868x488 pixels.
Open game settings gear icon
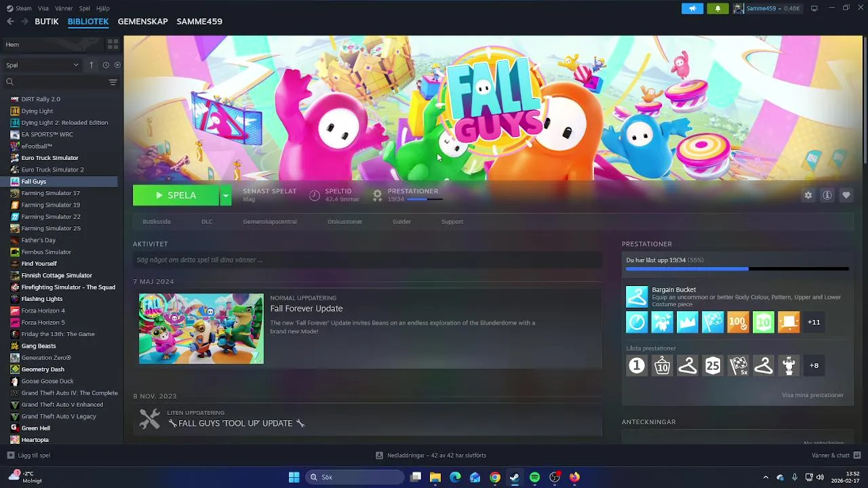coord(808,195)
